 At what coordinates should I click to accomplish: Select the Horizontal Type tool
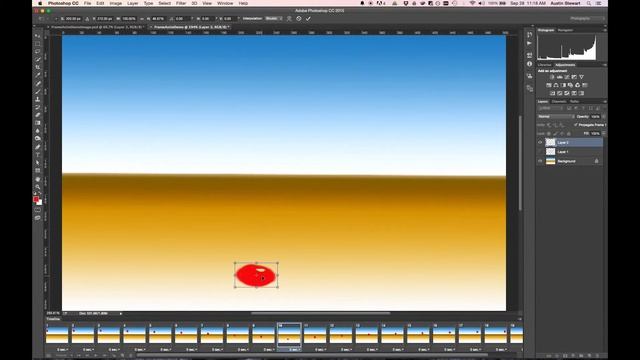click(x=38, y=155)
